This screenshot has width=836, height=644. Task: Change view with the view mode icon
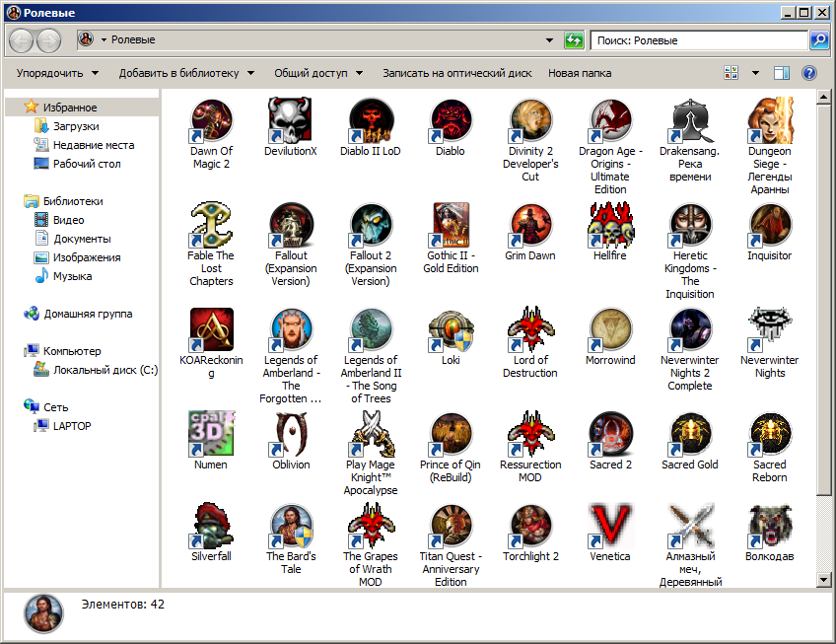[x=731, y=73]
